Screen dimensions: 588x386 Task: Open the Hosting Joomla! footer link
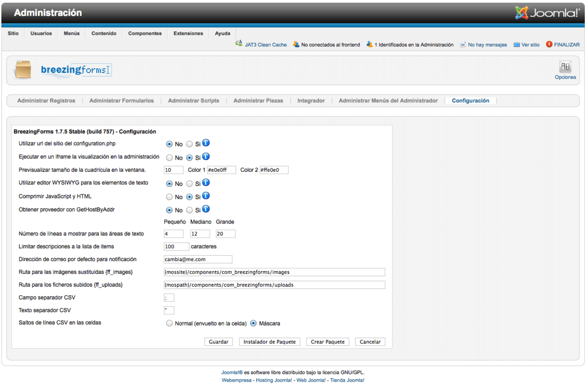[274, 380]
